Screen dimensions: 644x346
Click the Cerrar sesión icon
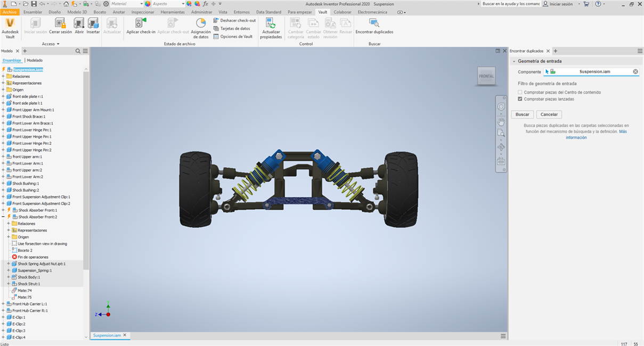pos(60,23)
